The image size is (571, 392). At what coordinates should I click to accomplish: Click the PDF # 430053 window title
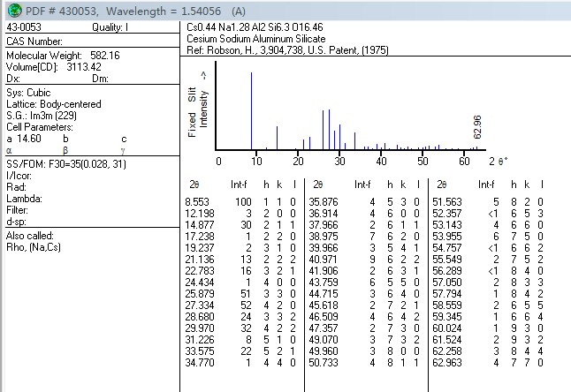click(135, 11)
